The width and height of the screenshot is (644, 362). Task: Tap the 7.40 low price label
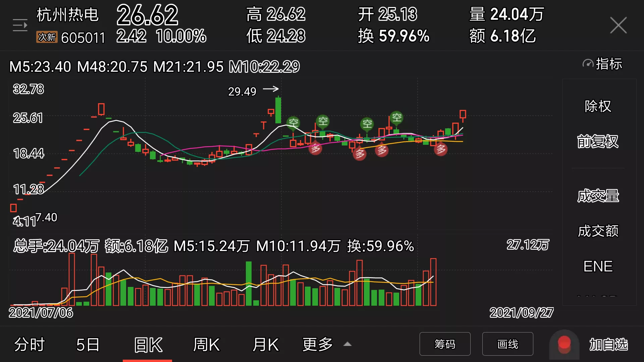(46, 218)
